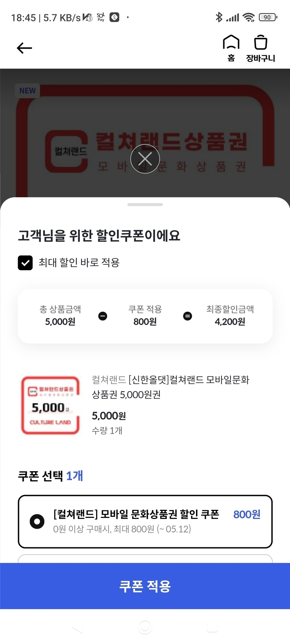Screen dimensions: 290x644
Task: Tap the product title 컬쳐랜드 모바일문화상품권
Action: 171,387
